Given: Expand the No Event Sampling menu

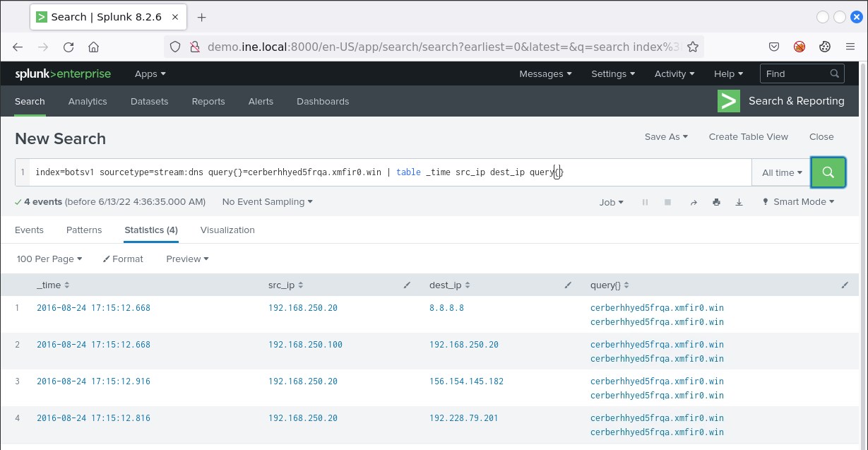Looking at the screenshot, I should (x=267, y=202).
